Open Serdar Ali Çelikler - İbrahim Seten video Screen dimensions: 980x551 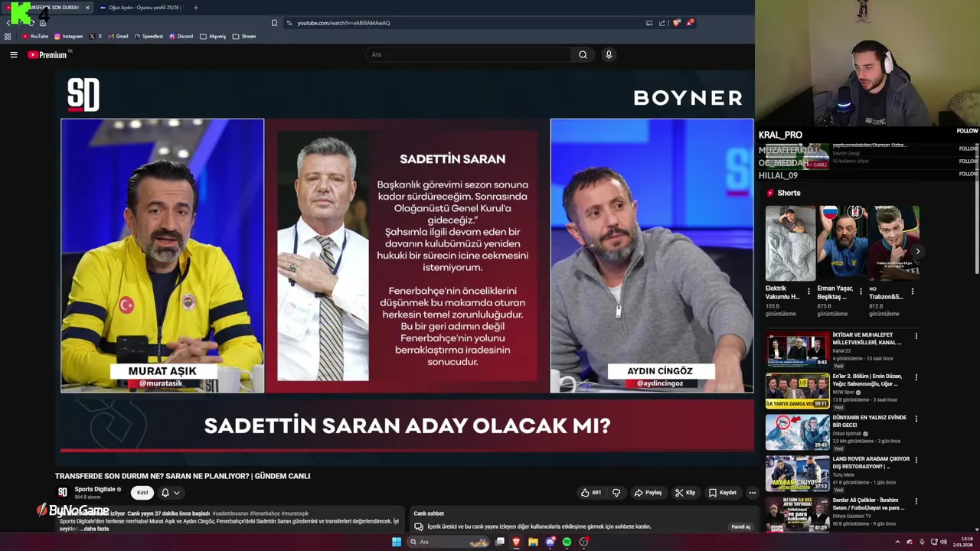[x=797, y=514]
